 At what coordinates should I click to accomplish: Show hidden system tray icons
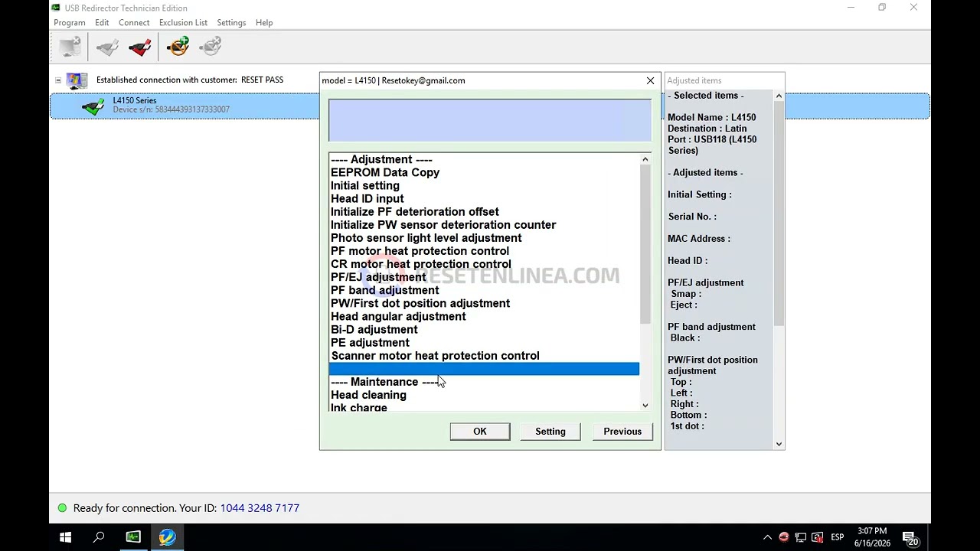(767, 537)
